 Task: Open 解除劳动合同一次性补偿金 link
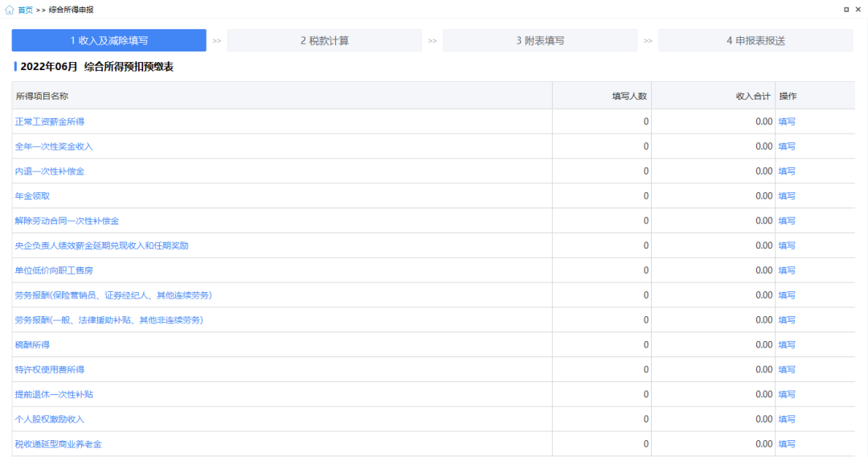(x=67, y=220)
